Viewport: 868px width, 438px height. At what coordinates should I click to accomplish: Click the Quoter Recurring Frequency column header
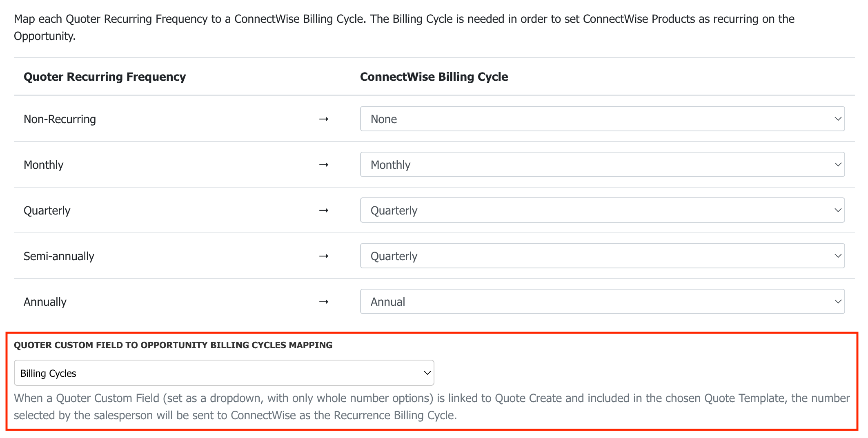105,77
